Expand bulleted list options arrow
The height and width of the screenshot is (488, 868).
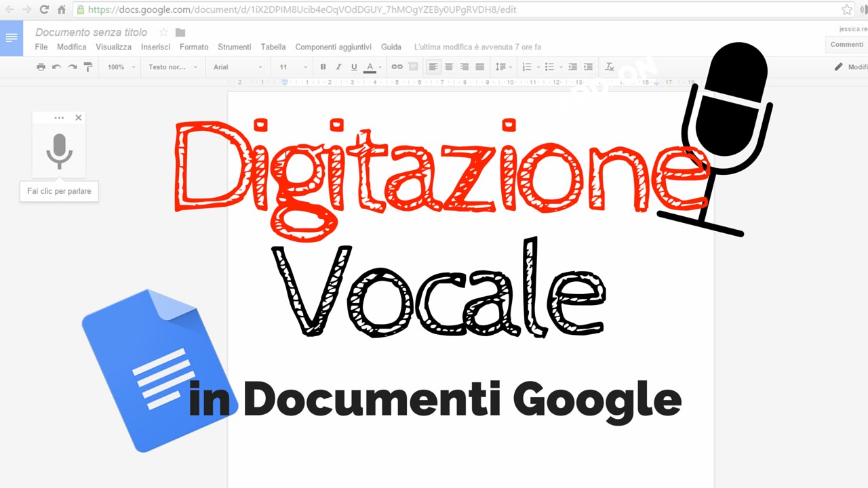click(561, 67)
